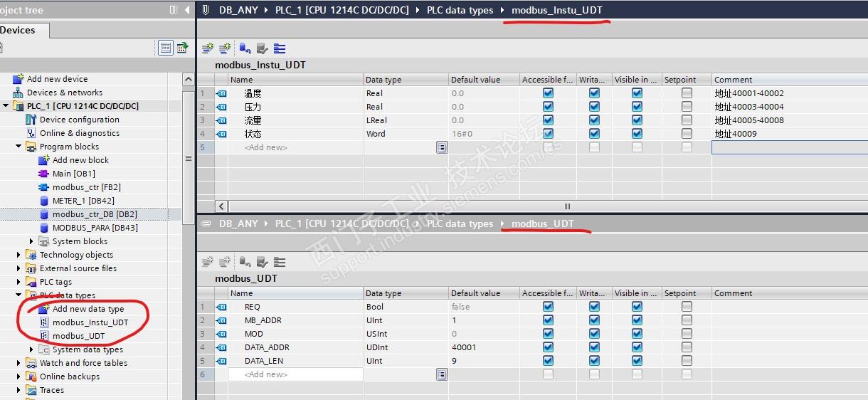The image size is (868, 400).
Task: Toggle project tree details view icon
Action: 166,48
